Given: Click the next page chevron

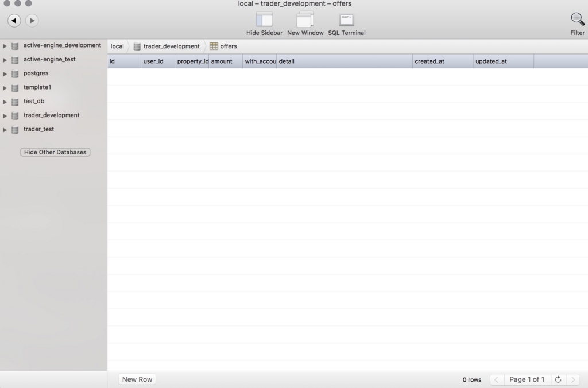Looking at the screenshot, I should pos(573,379).
